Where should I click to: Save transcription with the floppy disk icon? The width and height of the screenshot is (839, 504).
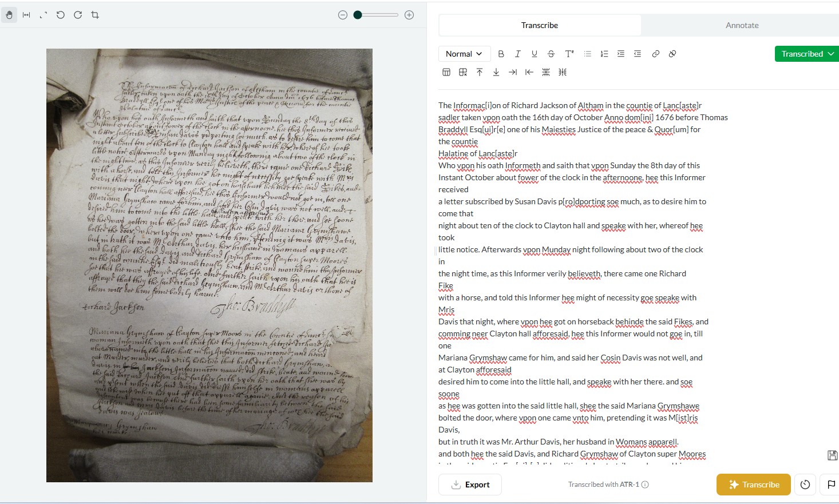click(x=833, y=455)
